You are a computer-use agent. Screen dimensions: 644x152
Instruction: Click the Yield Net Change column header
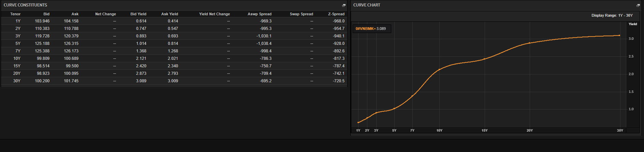[214, 14]
